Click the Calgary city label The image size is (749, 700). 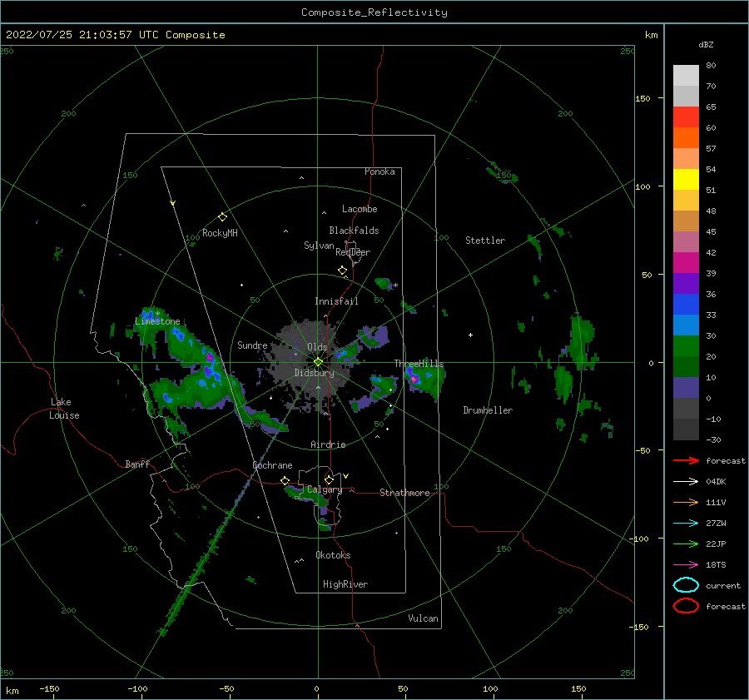[x=325, y=489]
